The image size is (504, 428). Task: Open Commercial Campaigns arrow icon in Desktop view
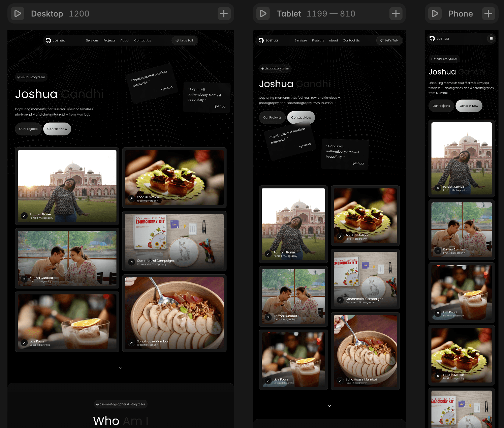click(x=131, y=262)
